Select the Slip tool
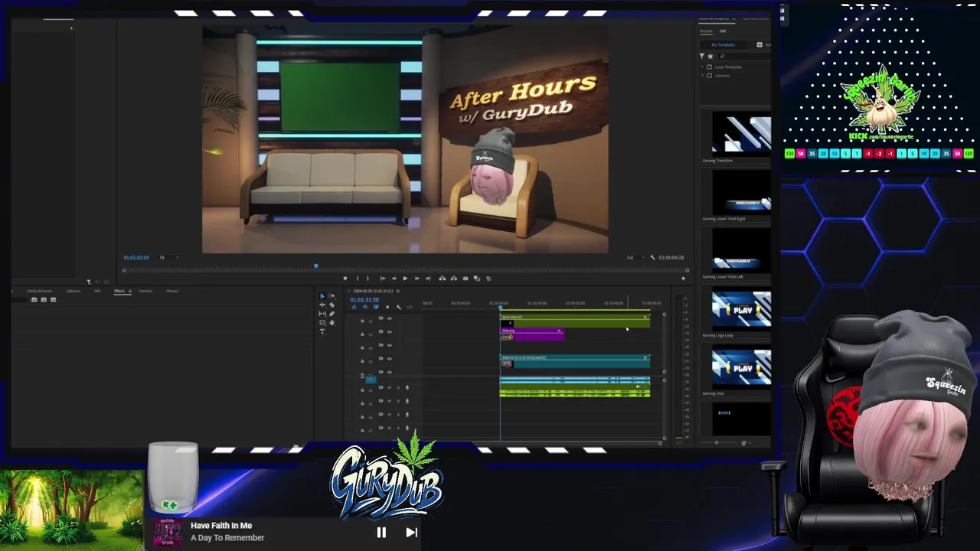The height and width of the screenshot is (551, 980). point(322,314)
